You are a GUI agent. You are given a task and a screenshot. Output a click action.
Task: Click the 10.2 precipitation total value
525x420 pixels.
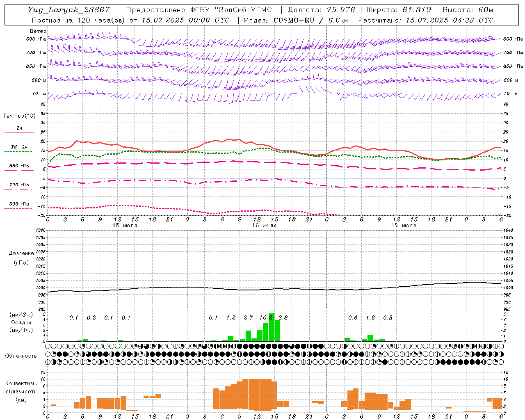point(266,317)
